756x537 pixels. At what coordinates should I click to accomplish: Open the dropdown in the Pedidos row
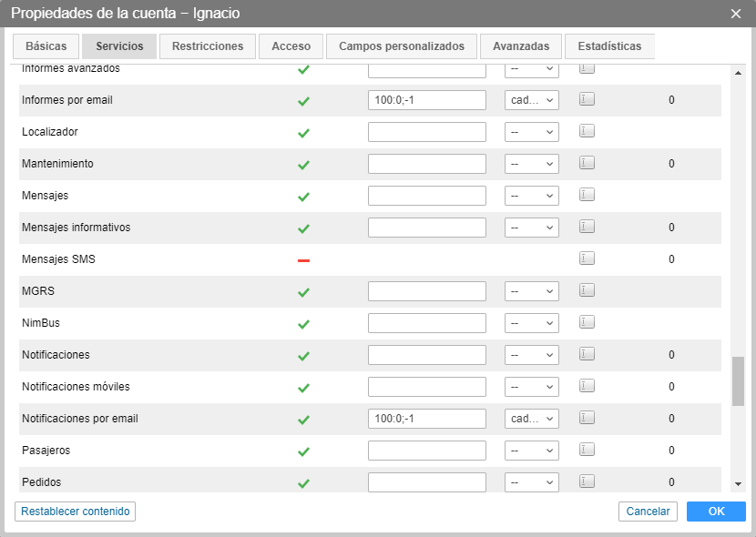532,482
